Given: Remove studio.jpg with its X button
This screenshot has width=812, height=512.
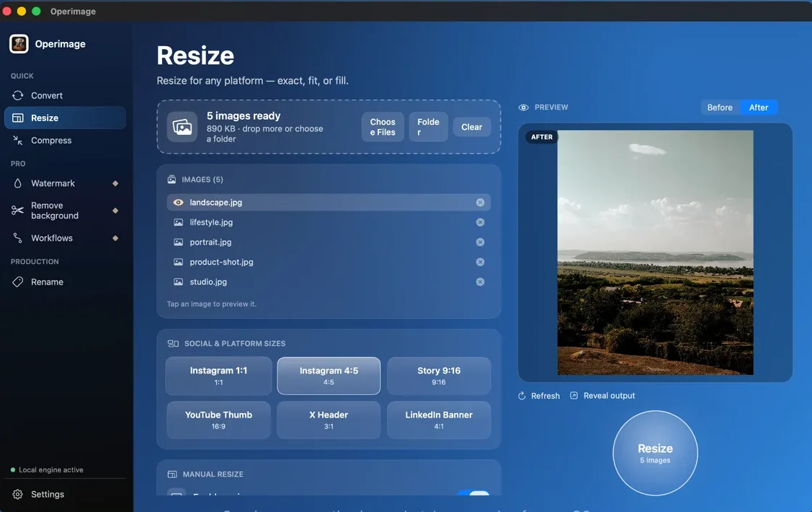Looking at the screenshot, I should click(480, 282).
